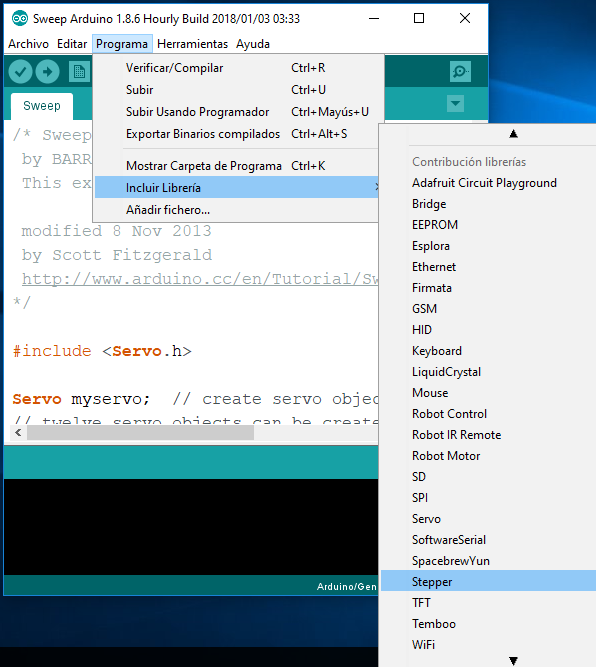Open the Archivo menu
The width and height of the screenshot is (596, 667).
coord(29,44)
